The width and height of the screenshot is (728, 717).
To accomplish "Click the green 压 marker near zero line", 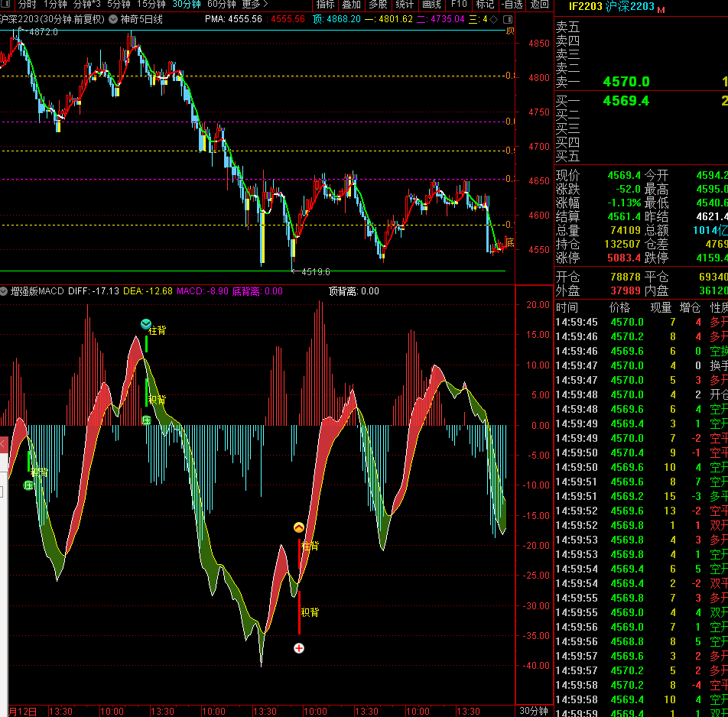I will pyautogui.click(x=146, y=420).
